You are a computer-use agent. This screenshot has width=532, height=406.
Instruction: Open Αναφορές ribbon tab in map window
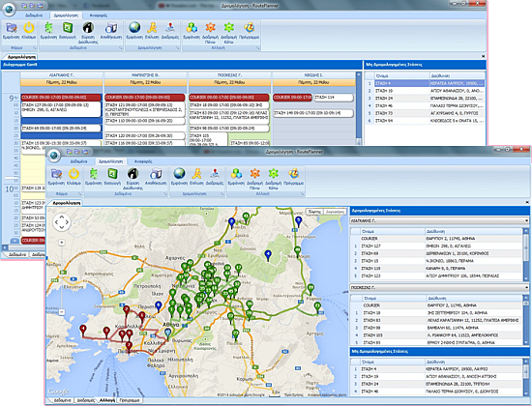143,161
